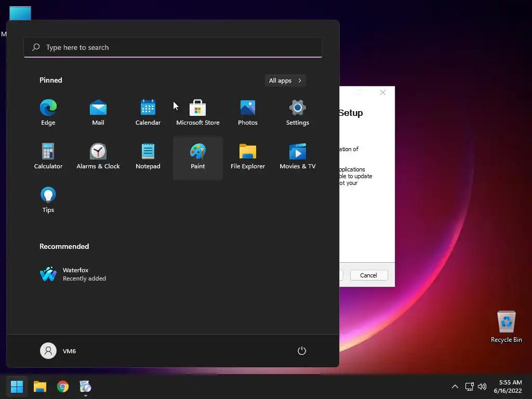Show hidden system tray icons

pos(455,387)
